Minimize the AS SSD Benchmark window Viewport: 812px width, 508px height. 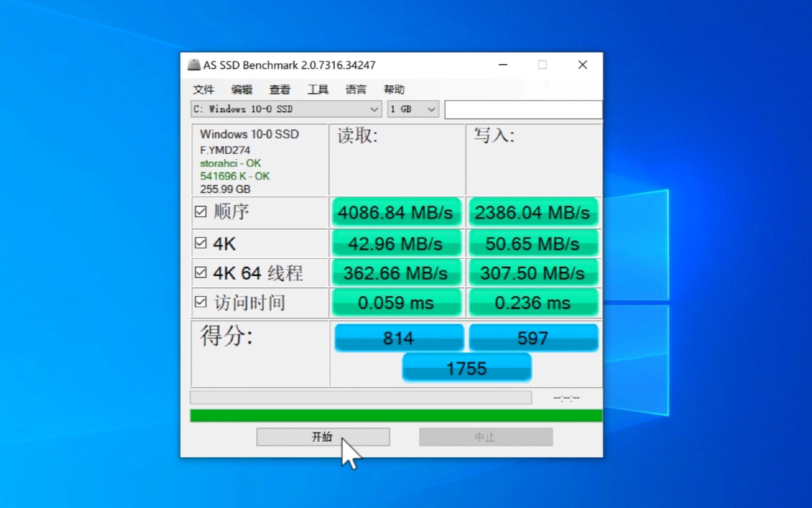coord(503,65)
